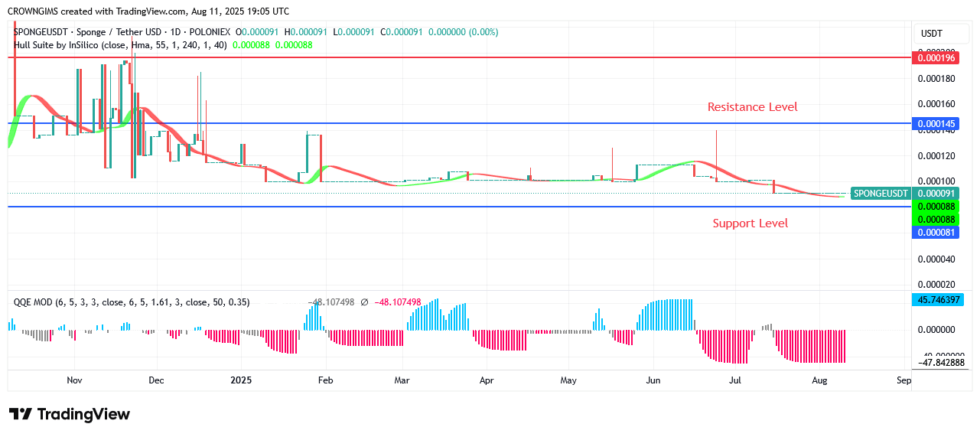Screen dimensions: 980x437
Task: Click the 0.000160 price axis label
Action: pos(937,104)
